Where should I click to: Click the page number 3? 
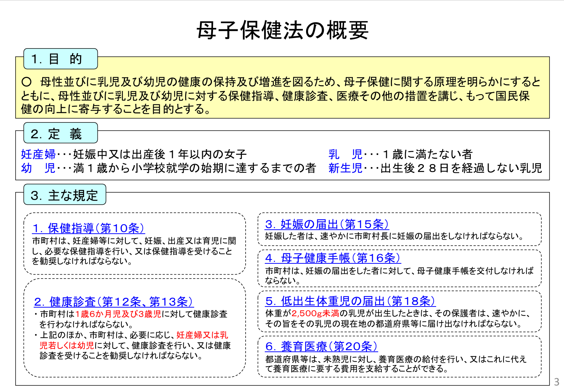[x=557, y=382]
